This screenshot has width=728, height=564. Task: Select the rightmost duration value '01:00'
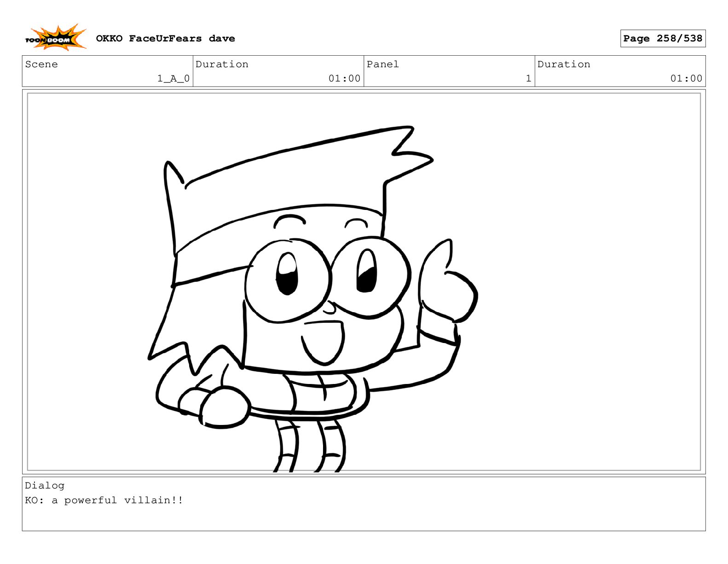(x=686, y=79)
